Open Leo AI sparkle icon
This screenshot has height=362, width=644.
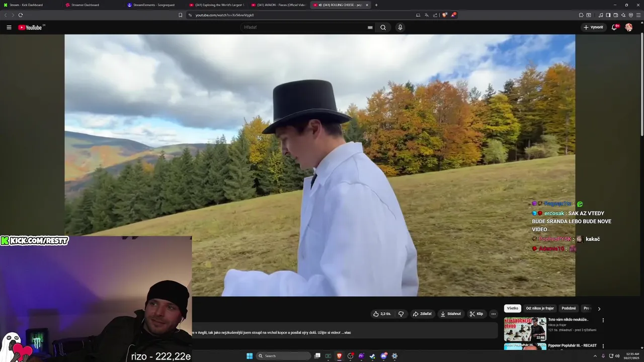tap(623, 15)
